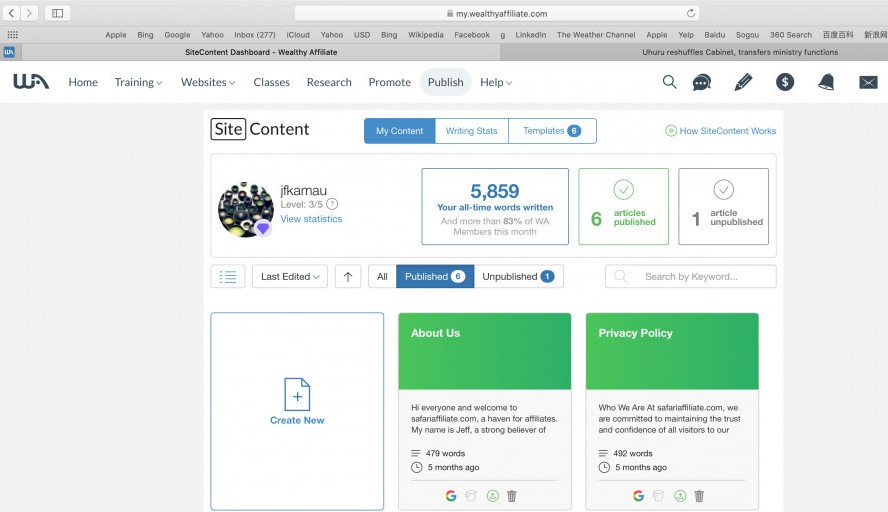Click the How SiteContent Works link

click(728, 131)
